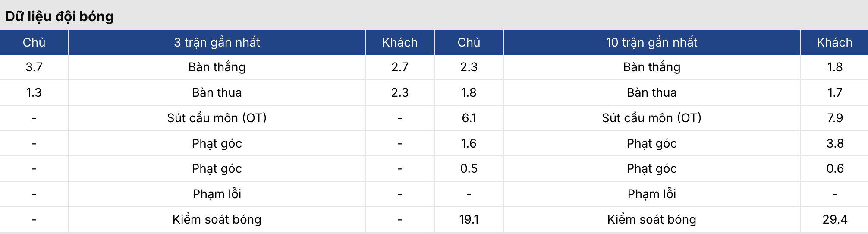This screenshot has width=868, height=234.
Task: Click 'Bàn thua' label in 10-match table
Action: pyautogui.click(x=651, y=92)
